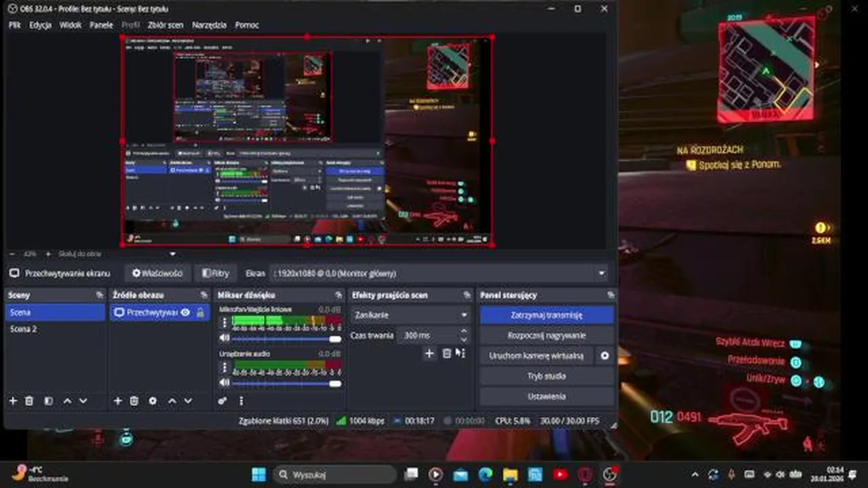Viewport: 868px width, 488px height.
Task: Open the Narzędzia menu
Action: coord(210,25)
